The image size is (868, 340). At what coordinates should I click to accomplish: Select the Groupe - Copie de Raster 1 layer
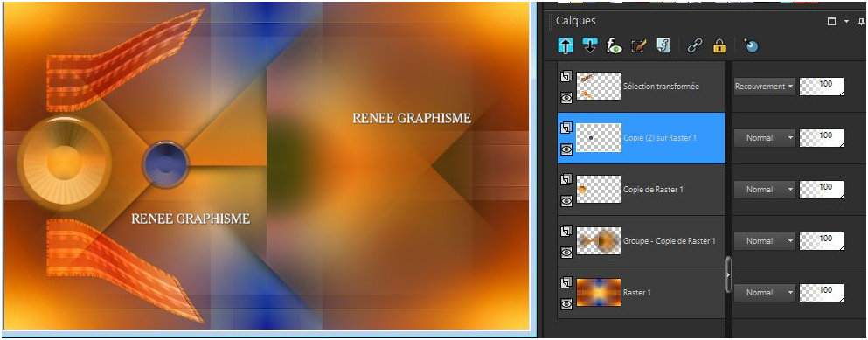(x=641, y=241)
